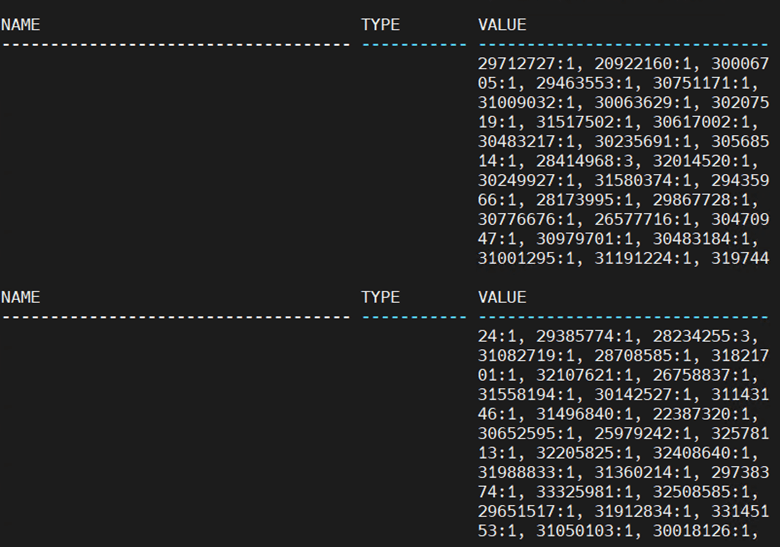Click the NAME header in the second table
The width and height of the screenshot is (780, 547).
coord(20,297)
